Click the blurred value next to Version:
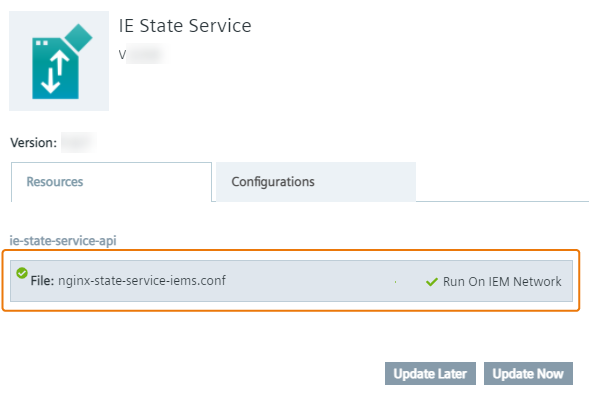Image resolution: width=589 pixels, height=394 pixels. [x=79, y=143]
